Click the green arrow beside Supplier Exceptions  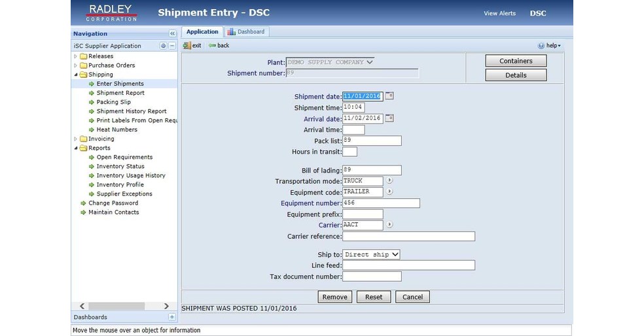coord(92,194)
